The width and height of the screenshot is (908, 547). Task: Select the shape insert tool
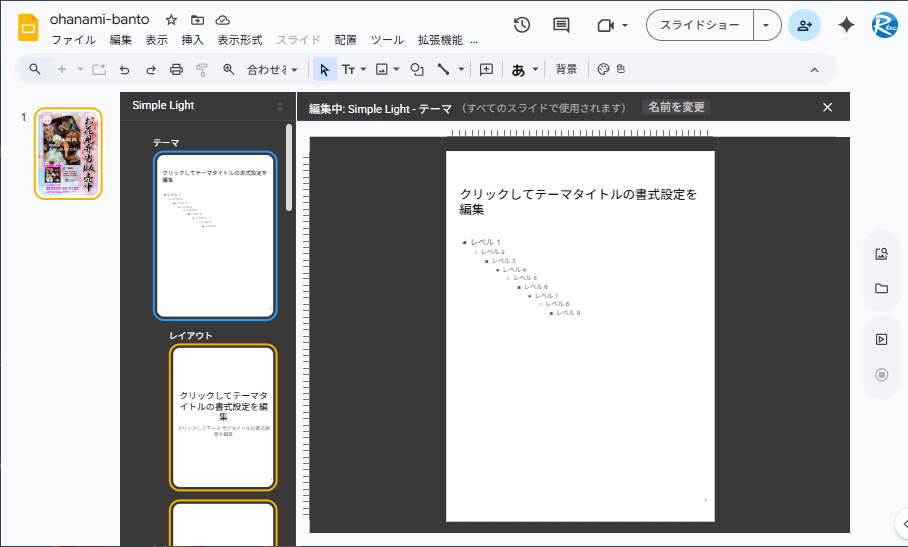pyautogui.click(x=417, y=70)
